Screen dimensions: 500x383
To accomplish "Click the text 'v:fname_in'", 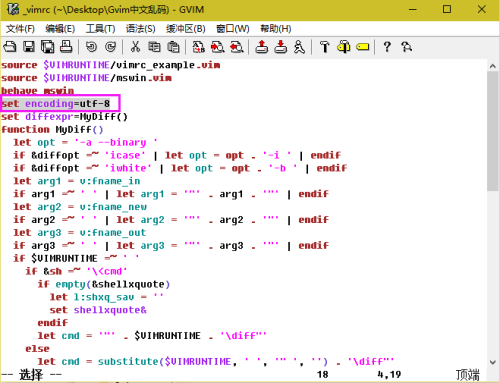I will pyautogui.click(x=110, y=181).
